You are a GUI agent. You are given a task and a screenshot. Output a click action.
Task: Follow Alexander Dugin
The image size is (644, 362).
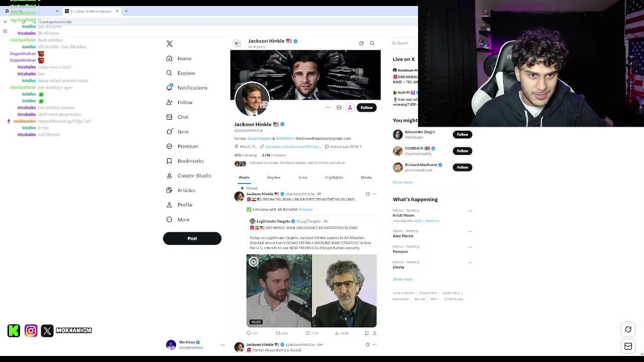pos(462,135)
